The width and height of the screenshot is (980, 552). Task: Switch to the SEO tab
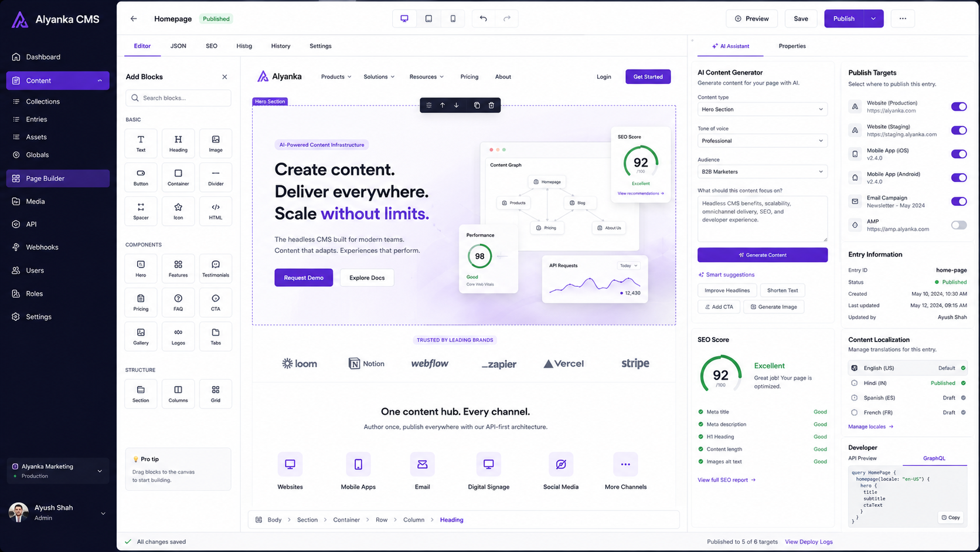tap(212, 46)
